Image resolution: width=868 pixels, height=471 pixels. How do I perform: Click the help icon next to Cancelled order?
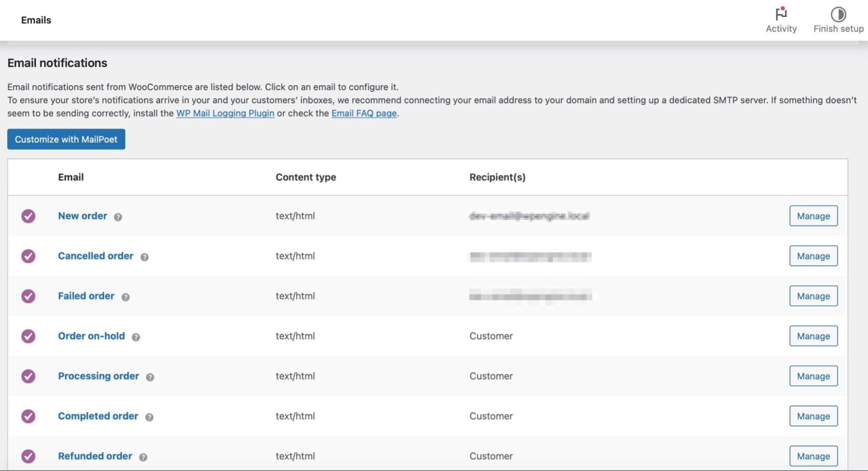point(145,257)
